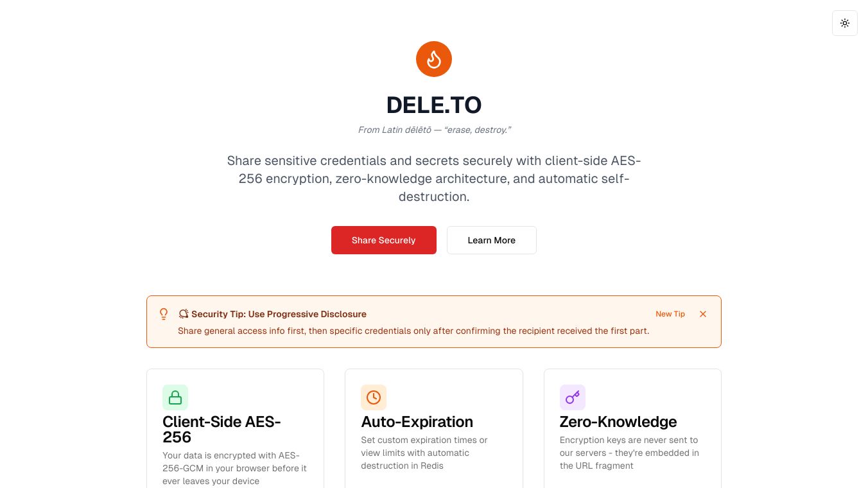Click the Latin origin tagline text

pos(434,130)
